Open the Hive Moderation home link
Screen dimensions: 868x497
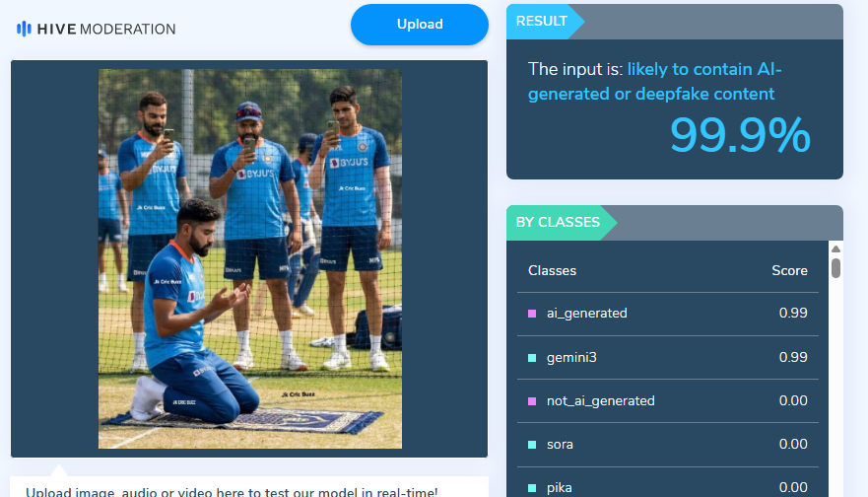97,29
